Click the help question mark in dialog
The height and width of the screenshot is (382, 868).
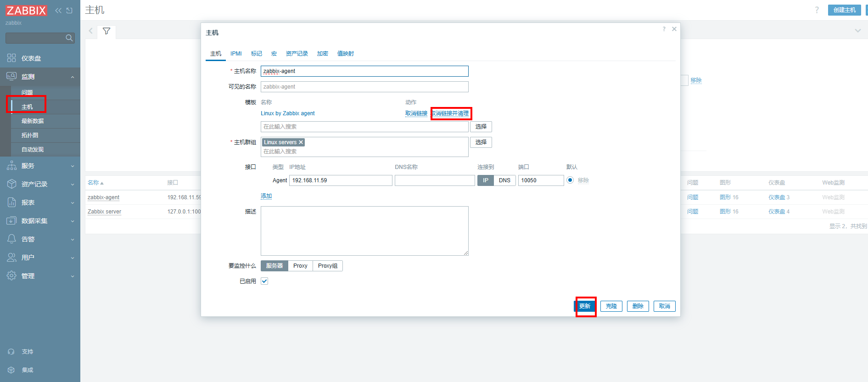664,29
